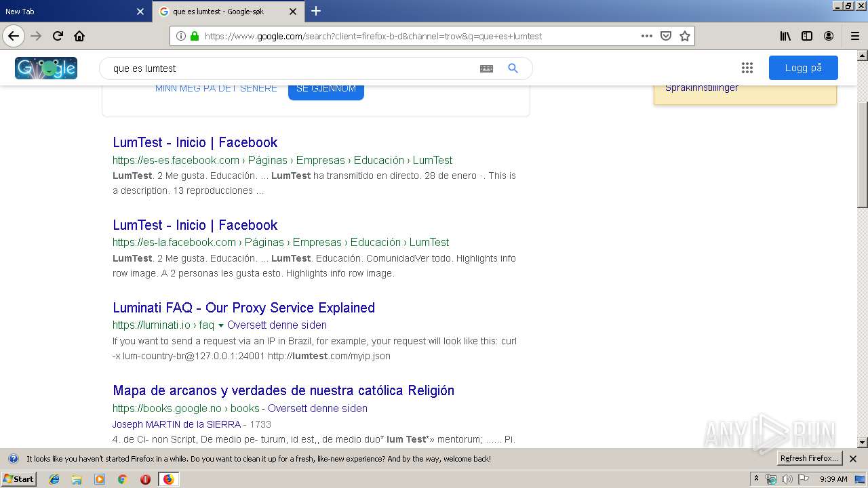The height and width of the screenshot is (488, 868).
Task: Expand the dropdown arrow beside luminati.io faq
Action: [221, 326]
